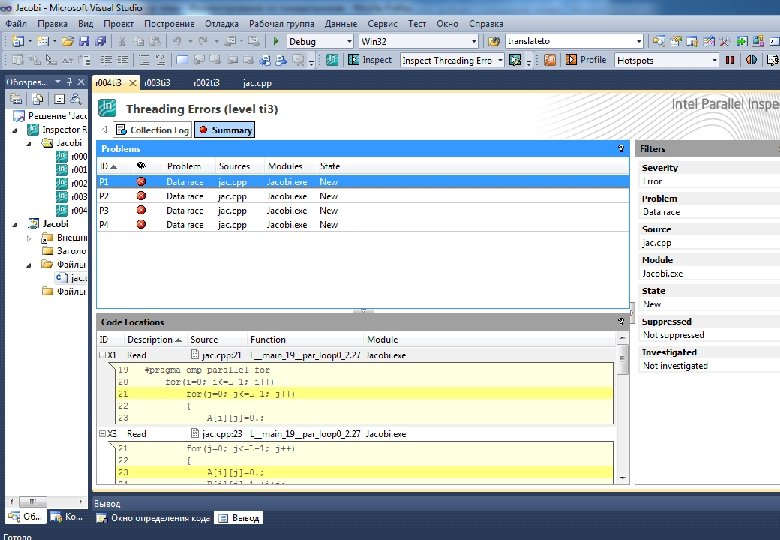The width and height of the screenshot is (780, 540).
Task: Open the translateto search combo box
Action: (639, 41)
